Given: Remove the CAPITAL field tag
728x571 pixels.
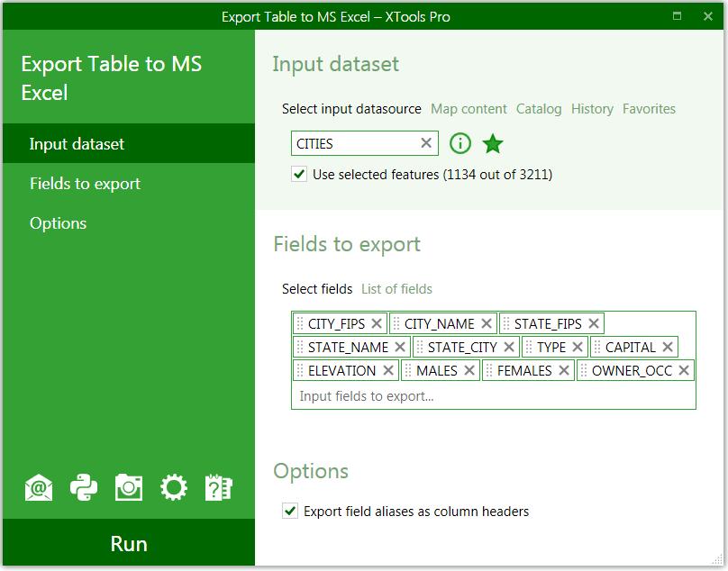Looking at the screenshot, I should point(668,347).
